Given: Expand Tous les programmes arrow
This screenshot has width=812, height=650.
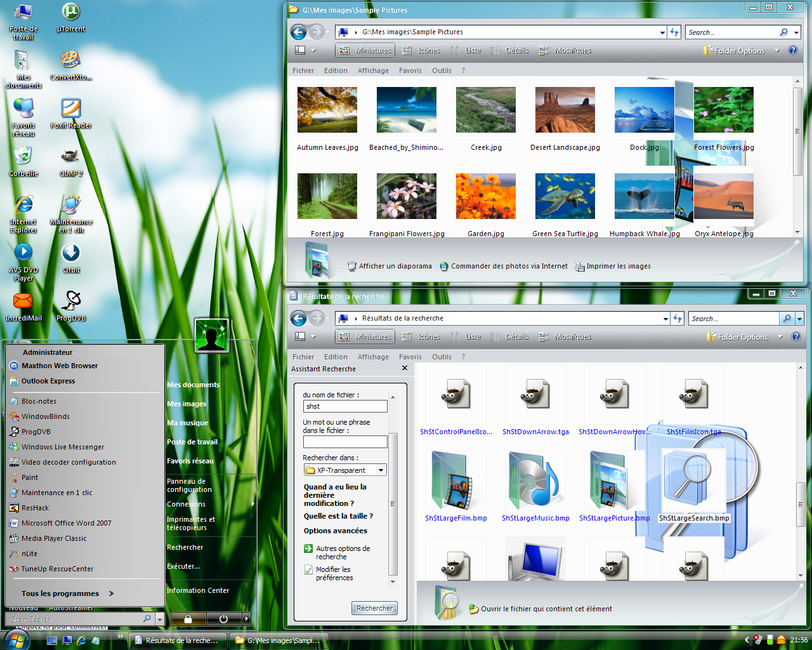Looking at the screenshot, I should [111, 594].
